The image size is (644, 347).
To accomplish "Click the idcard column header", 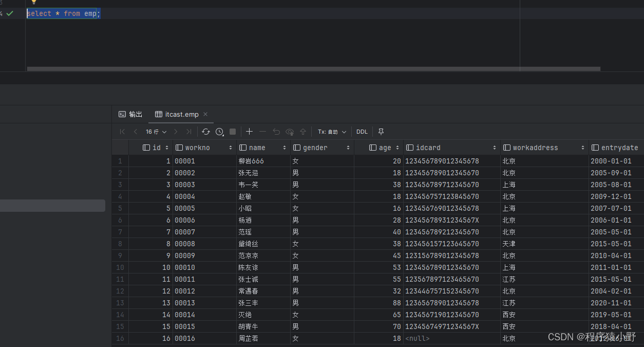I will coord(428,148).
